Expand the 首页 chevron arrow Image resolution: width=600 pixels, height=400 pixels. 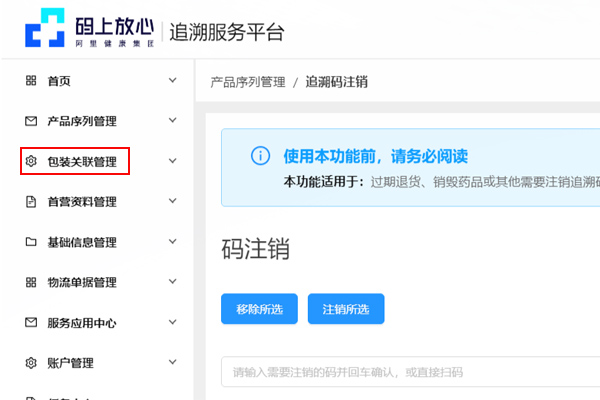tap(172, 81)
